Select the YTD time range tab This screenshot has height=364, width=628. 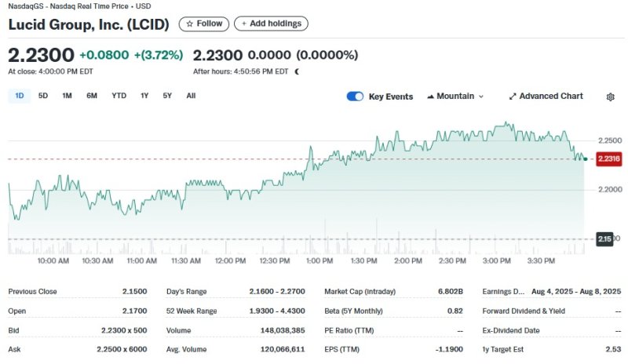(x=119, y=96)
